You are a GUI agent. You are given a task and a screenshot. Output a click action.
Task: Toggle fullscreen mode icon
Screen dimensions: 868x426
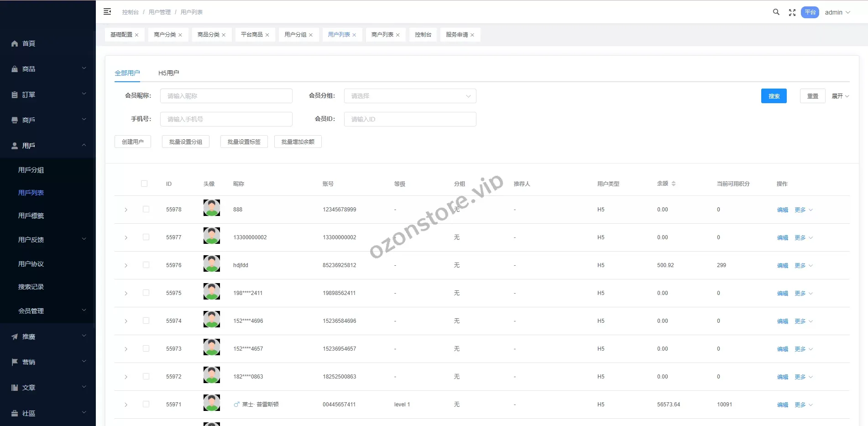coord(792,13)
